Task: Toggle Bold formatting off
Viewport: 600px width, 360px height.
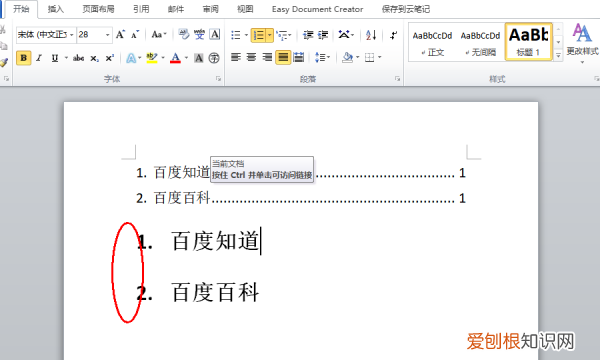Action: click(24, 58)
